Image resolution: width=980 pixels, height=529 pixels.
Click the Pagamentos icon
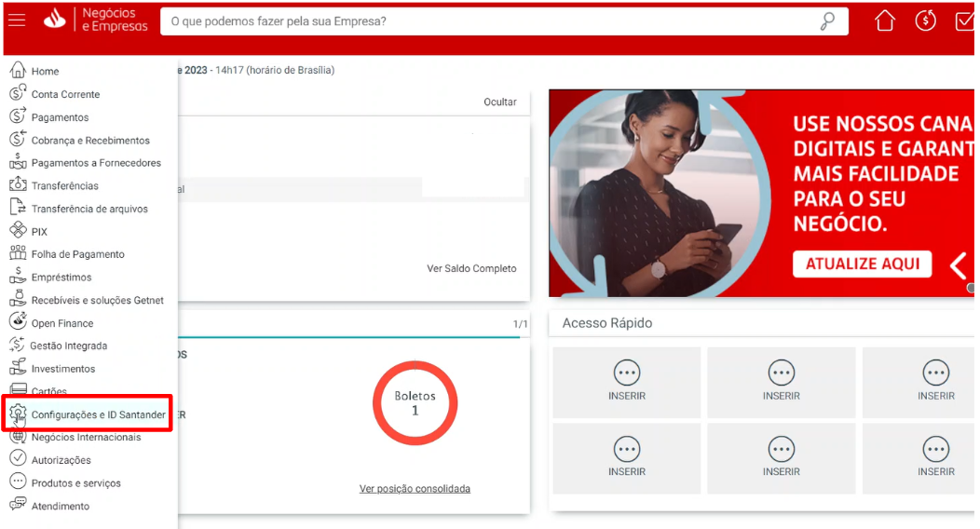pos(18,116)
